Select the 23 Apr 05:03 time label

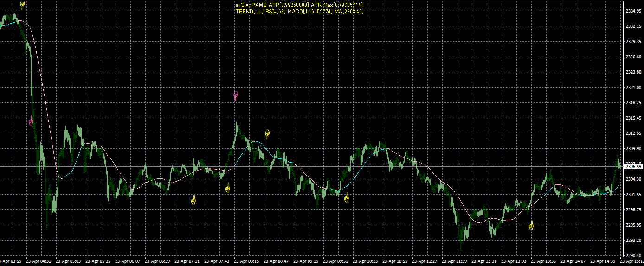(70, 262)
